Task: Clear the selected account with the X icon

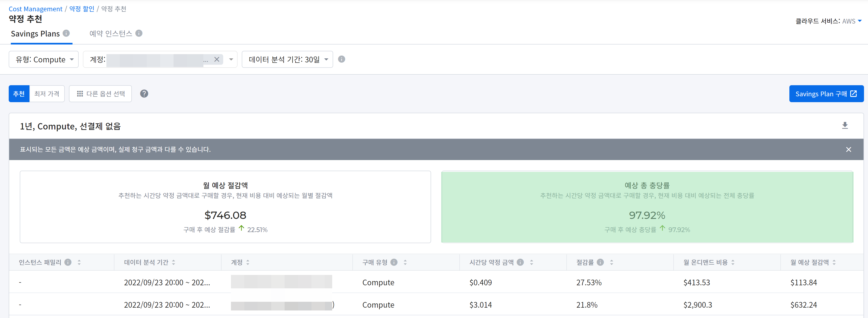Action: (217, 60)
